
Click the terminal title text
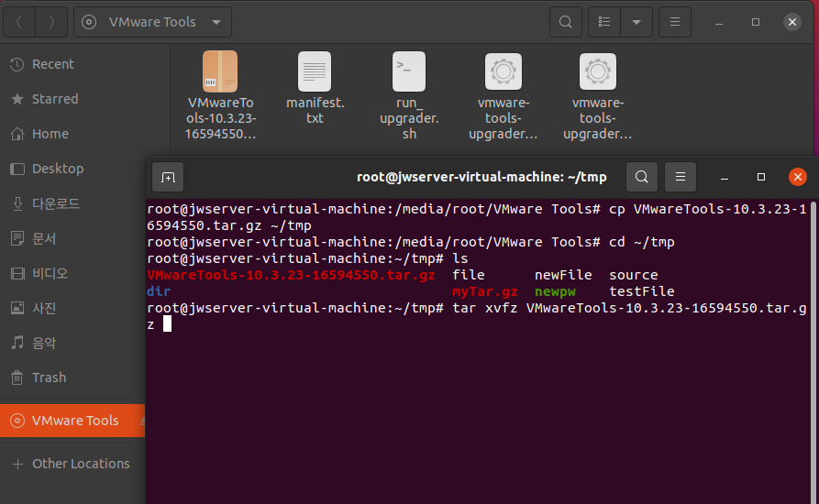coord(481,177)
